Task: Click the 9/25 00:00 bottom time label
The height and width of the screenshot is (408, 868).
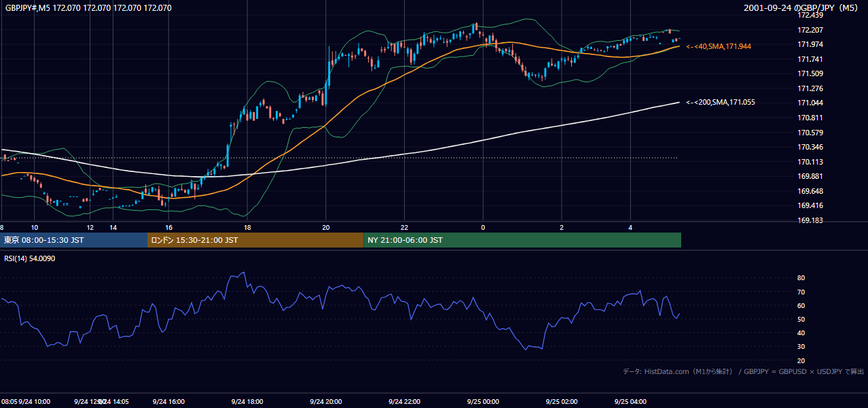Action: point(483,402)
